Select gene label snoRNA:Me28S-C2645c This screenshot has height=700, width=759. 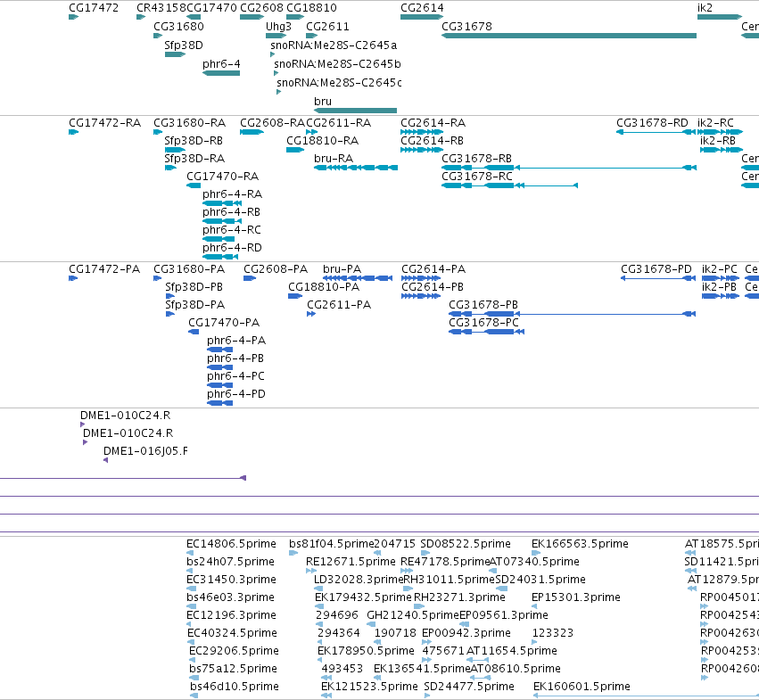pos(339,83)
